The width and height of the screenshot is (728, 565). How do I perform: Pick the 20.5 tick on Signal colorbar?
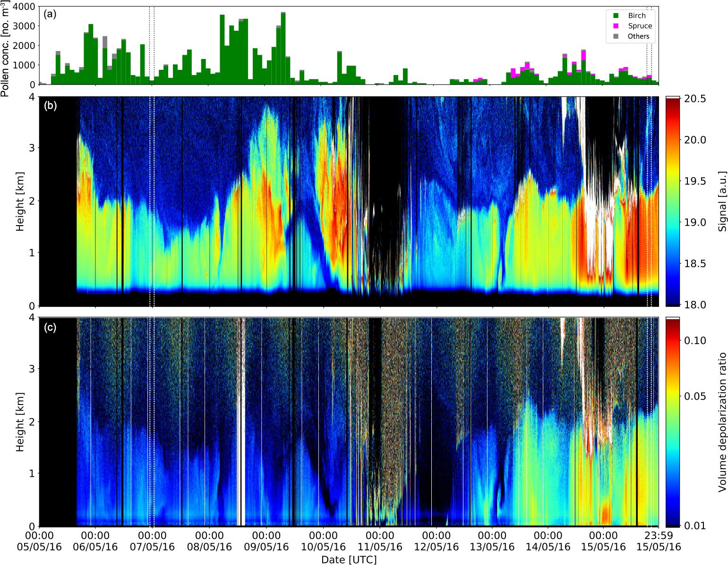tap(695, 99)
